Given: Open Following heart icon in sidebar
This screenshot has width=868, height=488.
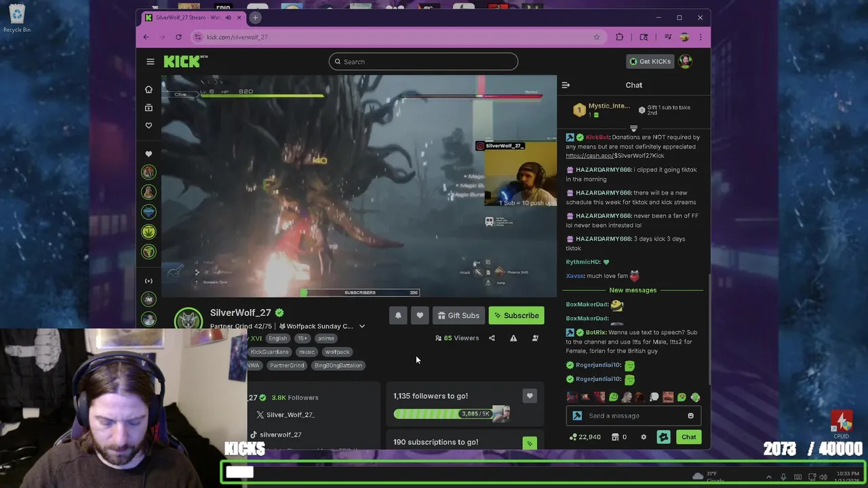Looking at the screenshot, I should (x=149, y=125).
